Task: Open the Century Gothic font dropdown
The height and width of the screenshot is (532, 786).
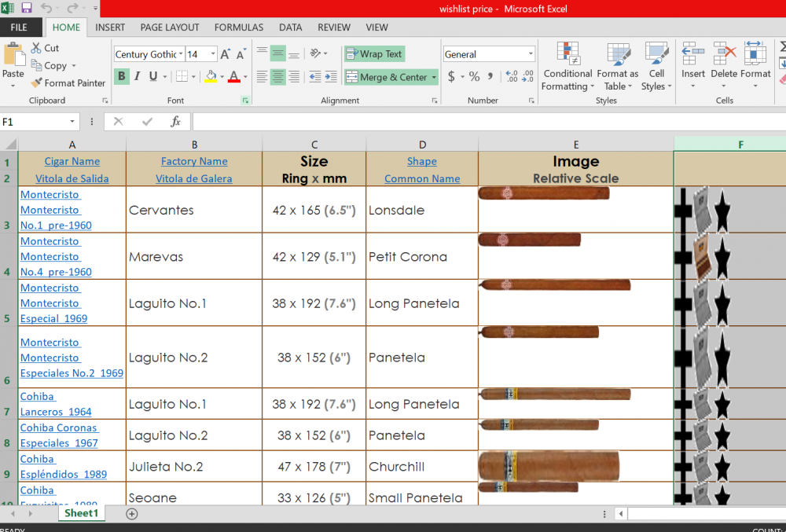Action: pyautogui.click(x=181, y=54)
